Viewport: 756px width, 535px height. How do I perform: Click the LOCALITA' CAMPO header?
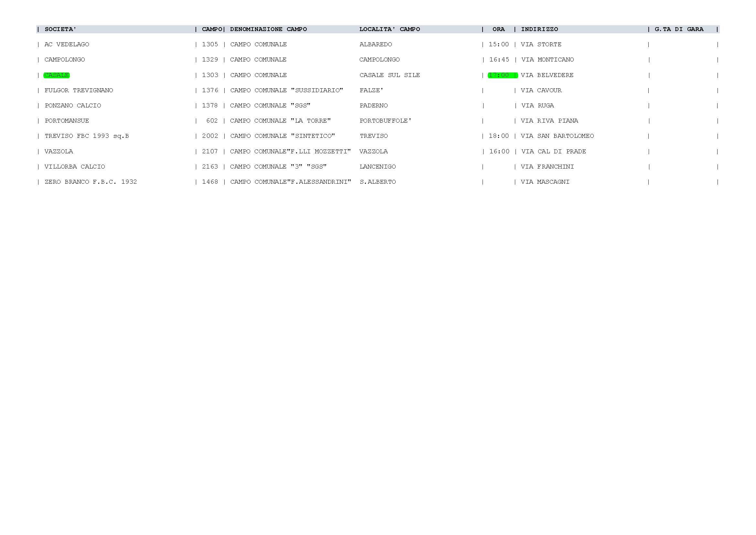click(389, 29)
